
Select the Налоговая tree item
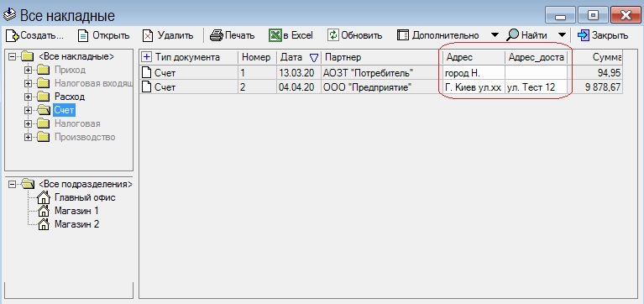click(x=77, y=123)
